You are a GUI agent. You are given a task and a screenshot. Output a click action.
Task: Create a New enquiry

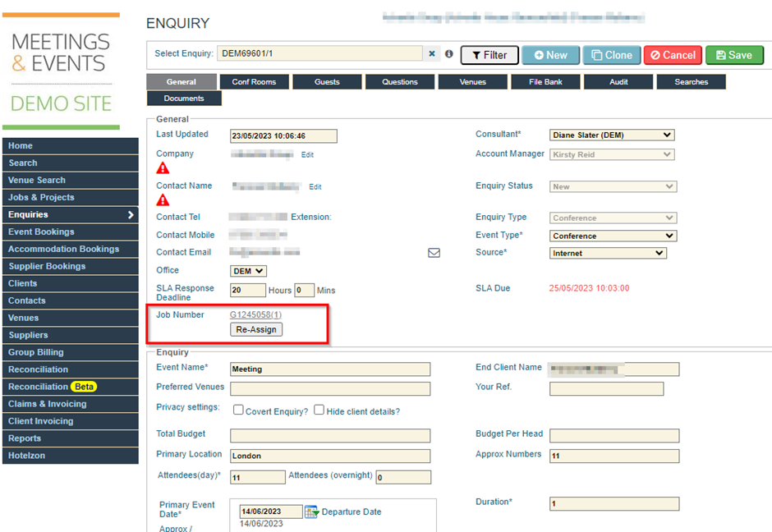(x=550, y=55)
